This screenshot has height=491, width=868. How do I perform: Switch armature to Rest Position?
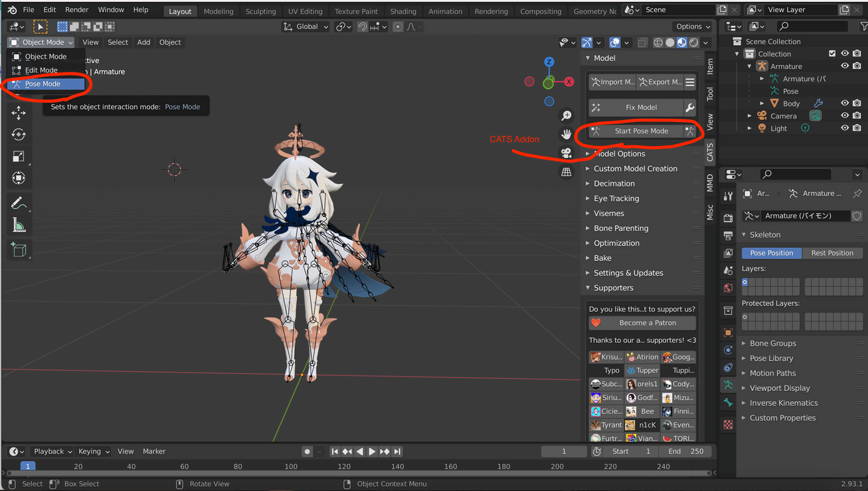pyautogui.click(x=832, y=253)
